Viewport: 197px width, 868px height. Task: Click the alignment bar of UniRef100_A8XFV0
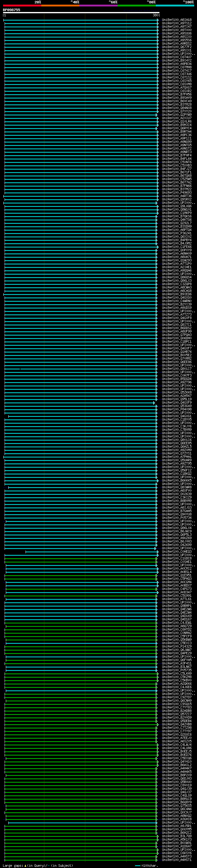(81, 491)
